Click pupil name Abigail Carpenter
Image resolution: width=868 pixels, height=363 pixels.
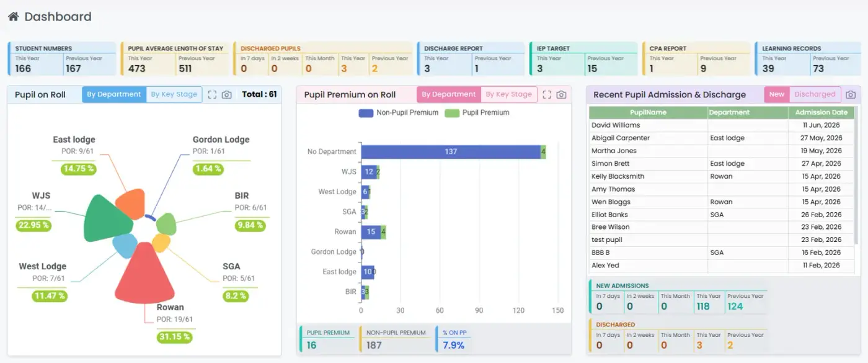621,138
